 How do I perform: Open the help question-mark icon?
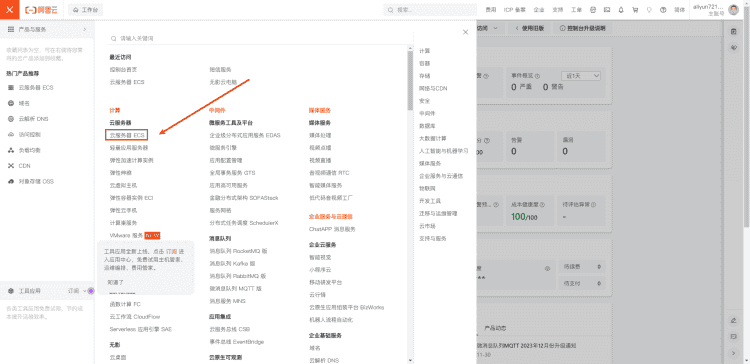[663, 10]
